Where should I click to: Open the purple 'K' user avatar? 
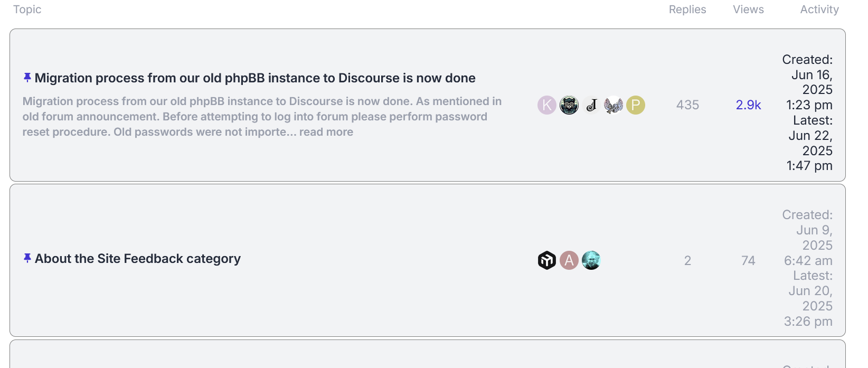tap(546, 105)
